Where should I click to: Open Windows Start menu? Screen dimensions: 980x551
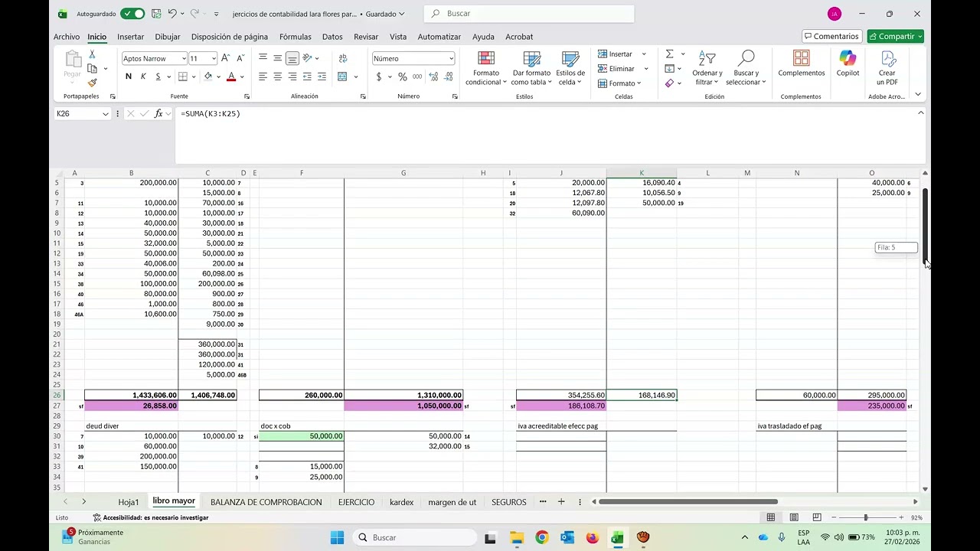coord(337,537)
